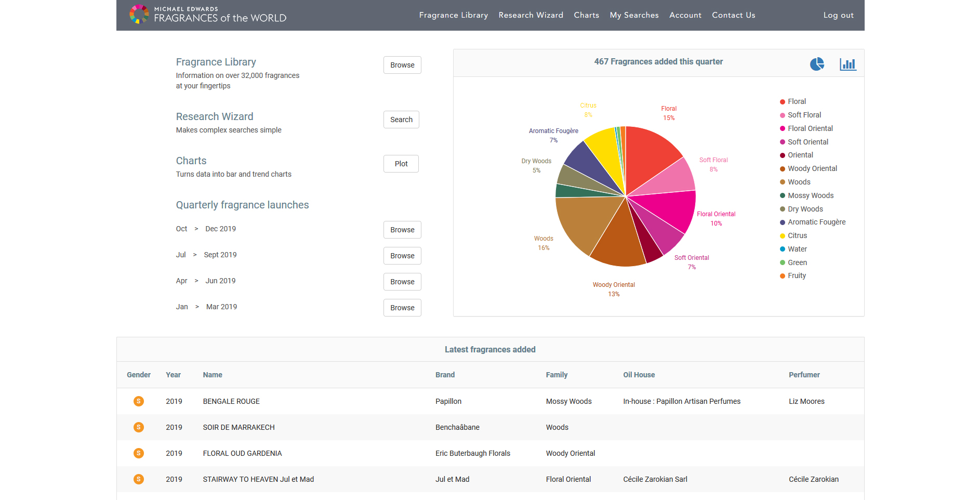Screen dimensions: 980x500
Task: Sort table by Oil House column header
Action: point(639,375)
